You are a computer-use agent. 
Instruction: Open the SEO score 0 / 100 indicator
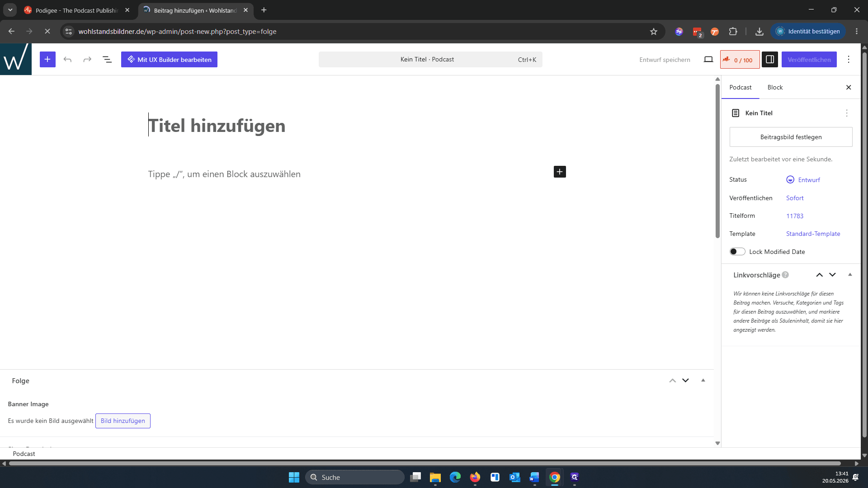click(740, 60)
